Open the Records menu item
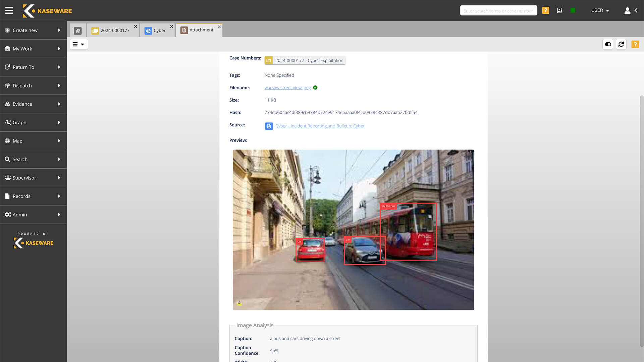Image resolution: width=644 pixels, height=362 pixels. [33, 196]
